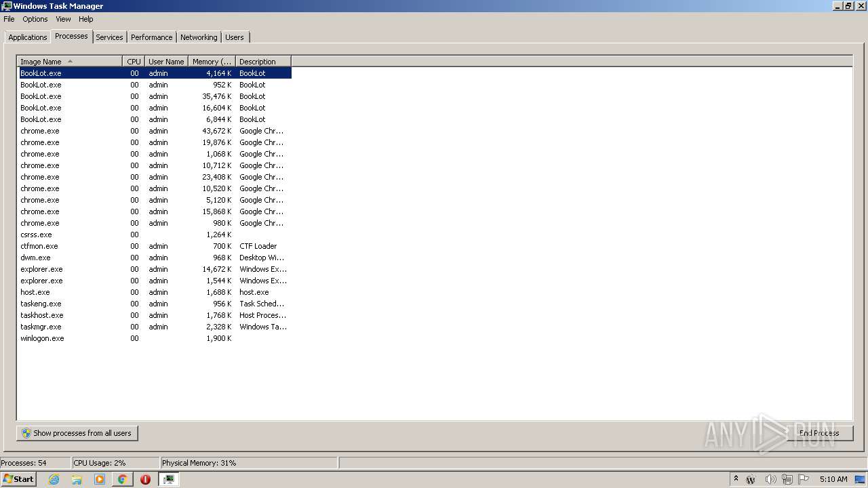The image size is (868, 488).
Task: Open the Action Center flag icon
Action: pyautogui.click(x=804, y=479)
